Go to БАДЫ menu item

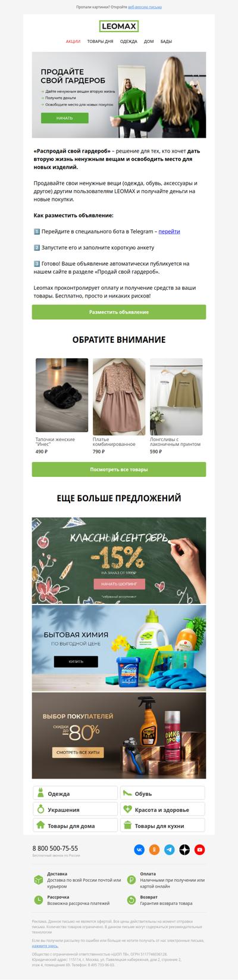(166, 42)
